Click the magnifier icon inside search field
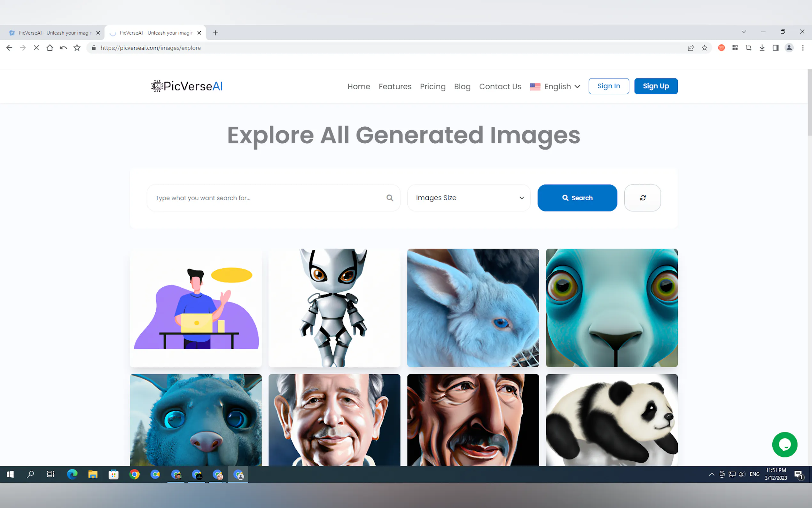The image size is (812, 508). 389,198
